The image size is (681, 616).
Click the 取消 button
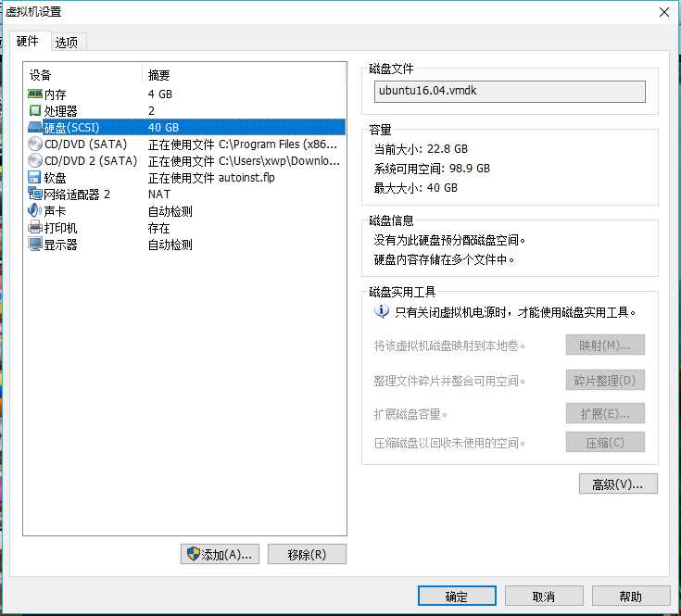pos(544,596)
